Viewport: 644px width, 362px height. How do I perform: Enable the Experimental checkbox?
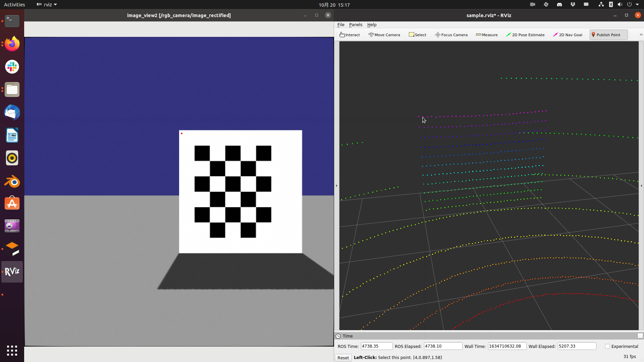pos(607,346)
